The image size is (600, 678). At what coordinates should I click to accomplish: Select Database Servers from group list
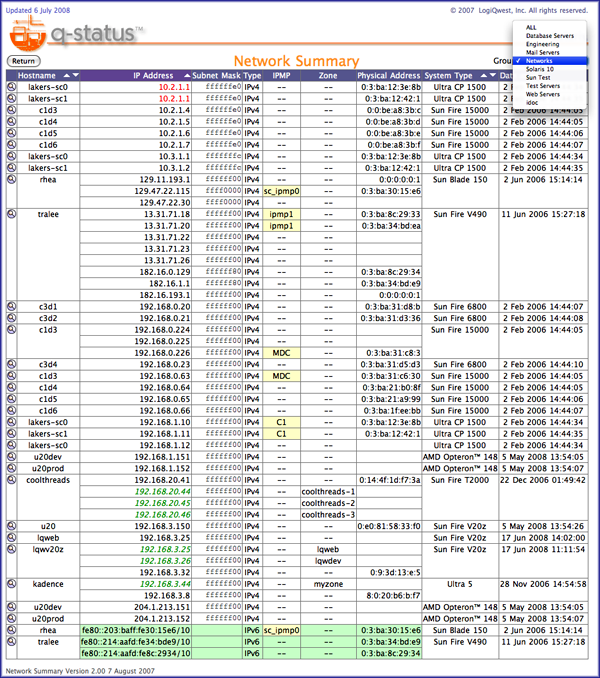click(x=550, y=35)
